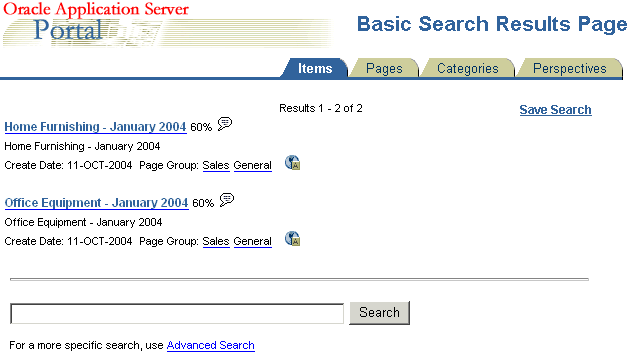Open Sales page group under Home Furnishing

pyautogui.click(x=216, y=165)
